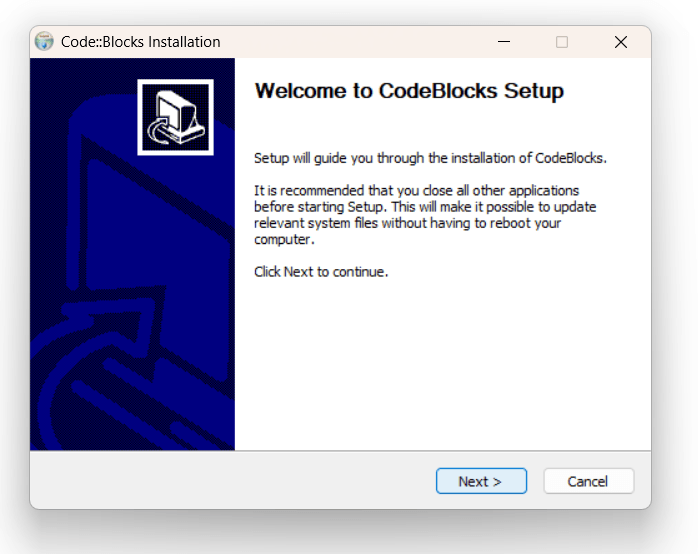This screenshot has width=698, height=554.
Task: Click the curved arrow inside the setup logo
Action: click(158, 131)
